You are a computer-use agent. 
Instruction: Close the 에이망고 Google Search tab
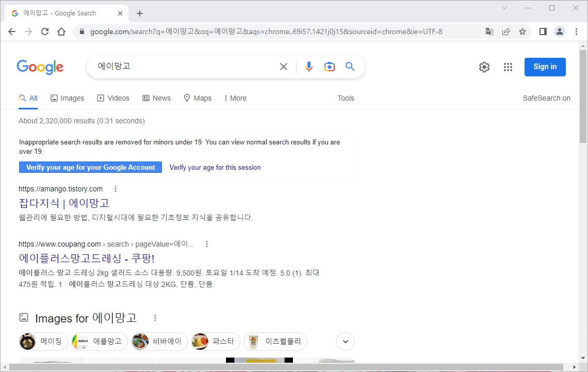coord(120,13)
